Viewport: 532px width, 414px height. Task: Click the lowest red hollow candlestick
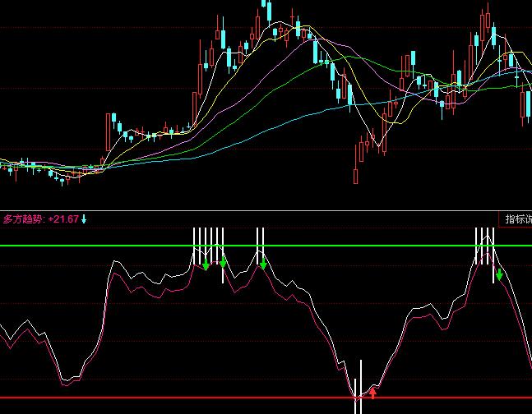click(x=355, y=175)
